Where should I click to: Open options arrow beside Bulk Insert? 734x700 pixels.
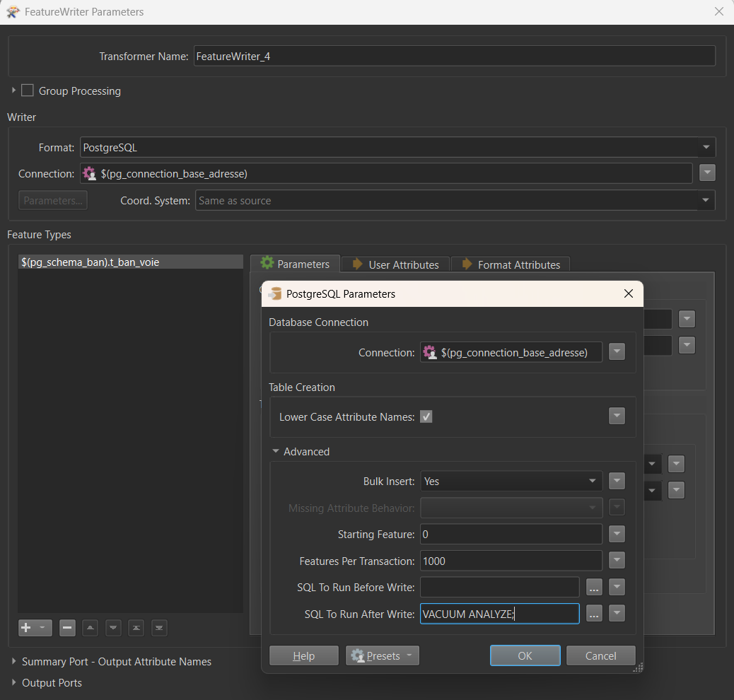click(617, 480)
